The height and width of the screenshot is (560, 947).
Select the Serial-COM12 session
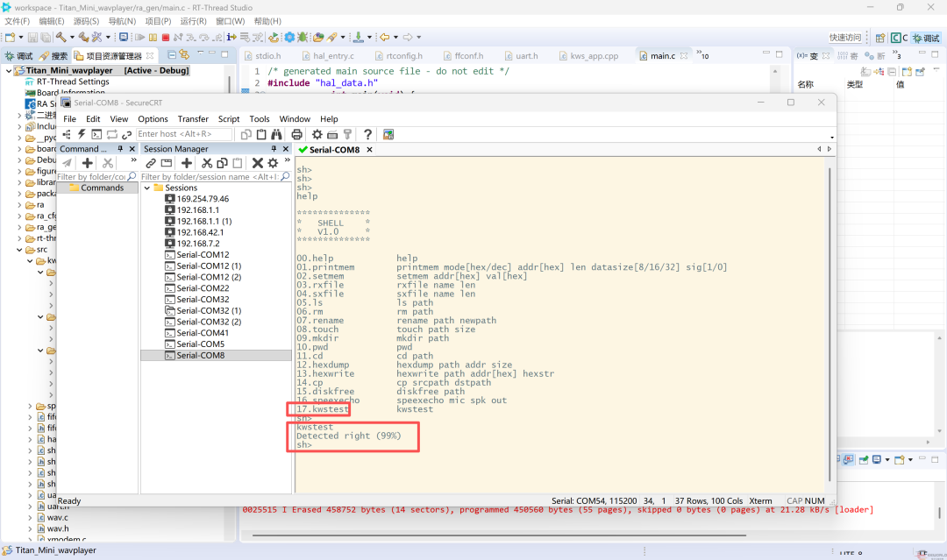tap(203, 255)
